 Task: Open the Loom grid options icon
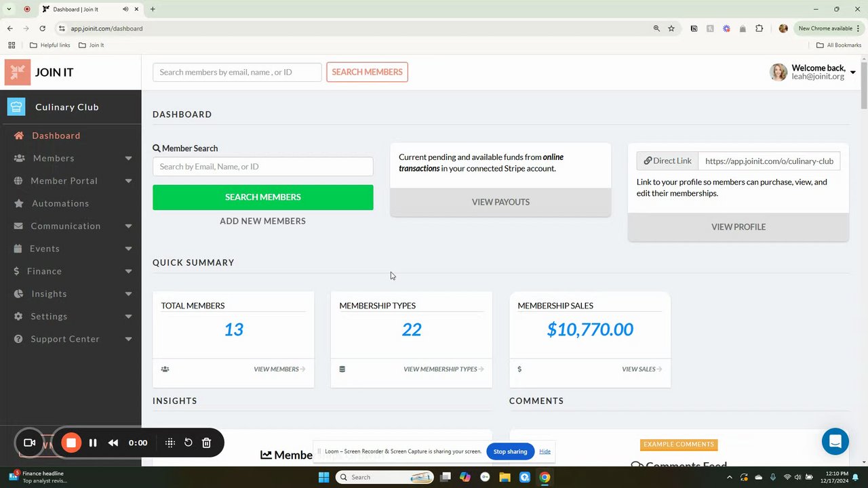tap(170, 443)
